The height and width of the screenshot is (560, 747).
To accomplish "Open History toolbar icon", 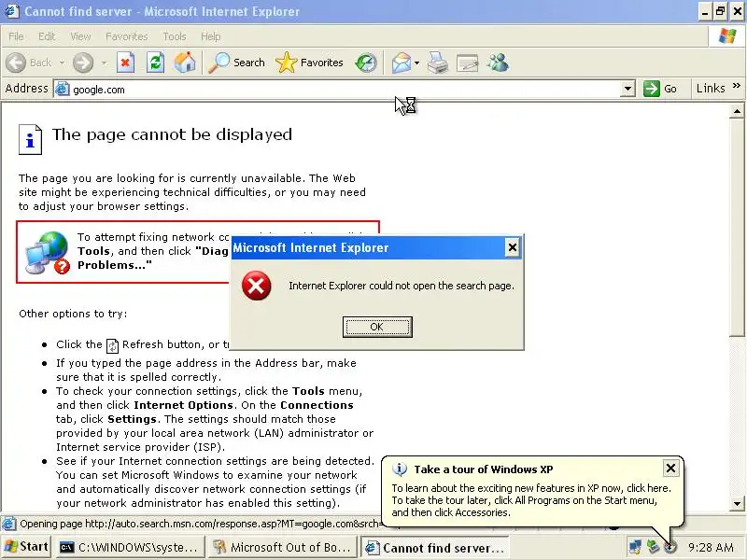I will 366,63.
